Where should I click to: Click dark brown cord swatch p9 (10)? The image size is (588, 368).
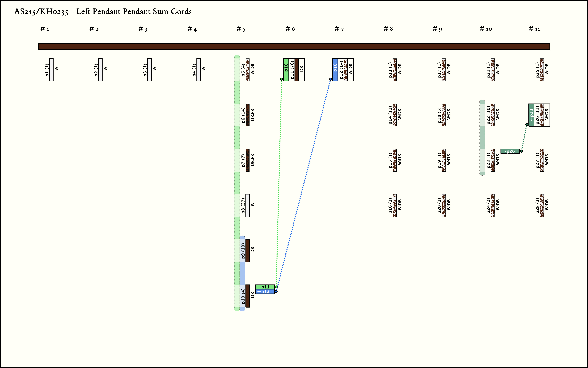(x=247, y=251)
